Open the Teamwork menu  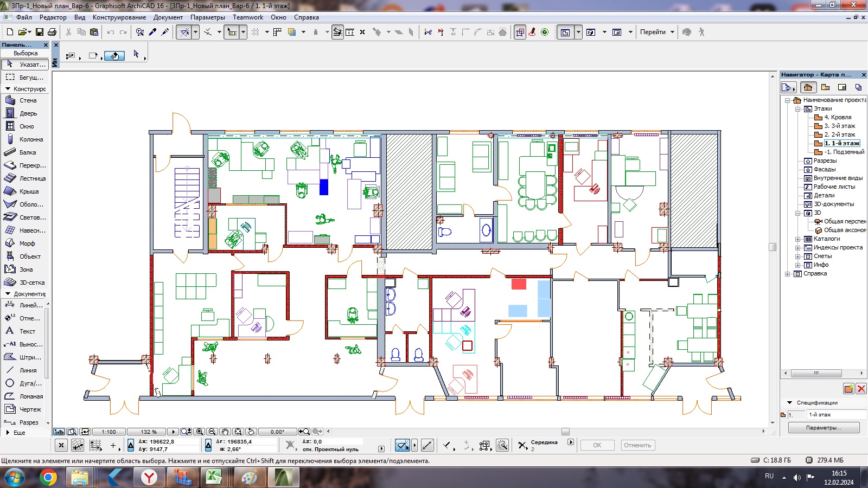point(248,17)
